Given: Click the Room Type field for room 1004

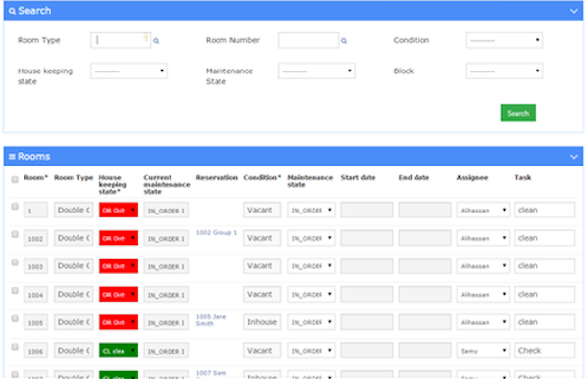Looking at the screenshot, I should point(73,294).
